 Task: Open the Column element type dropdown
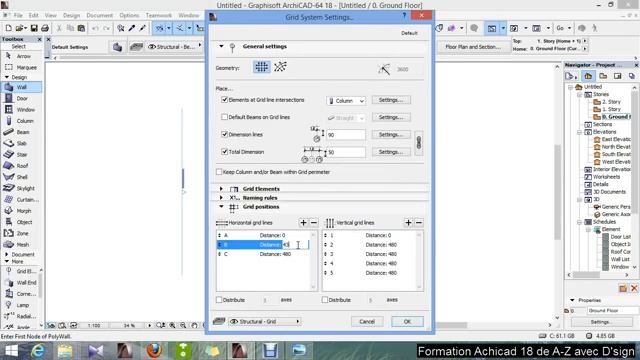tap(346, 100)
